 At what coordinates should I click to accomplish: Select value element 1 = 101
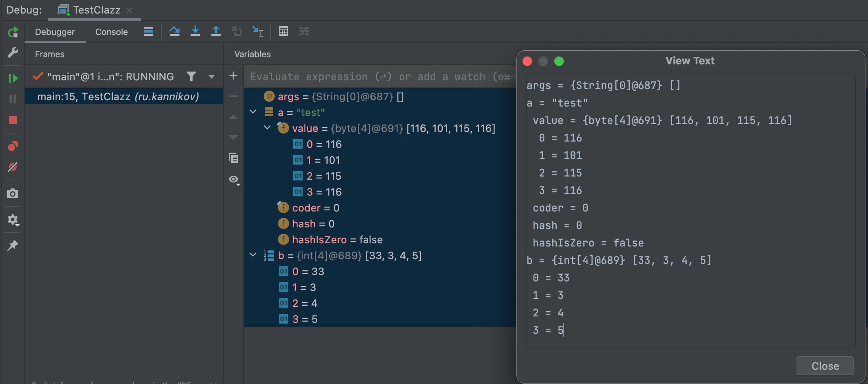[380, 160]
